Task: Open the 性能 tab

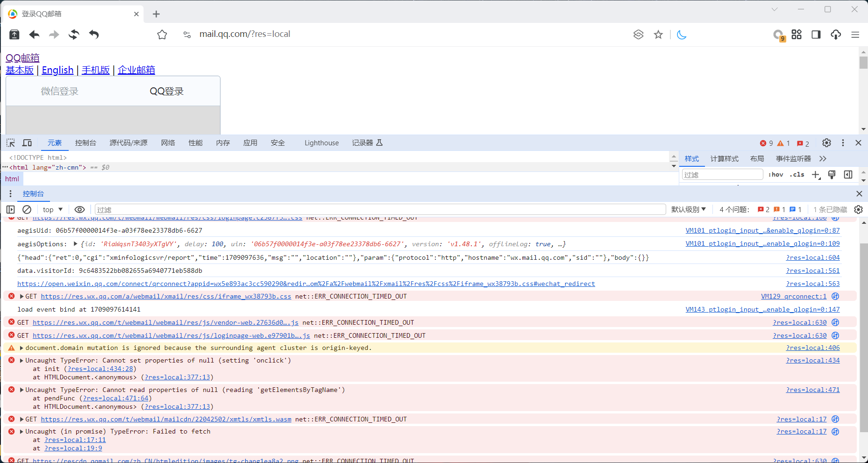Action: pos(196,143)
